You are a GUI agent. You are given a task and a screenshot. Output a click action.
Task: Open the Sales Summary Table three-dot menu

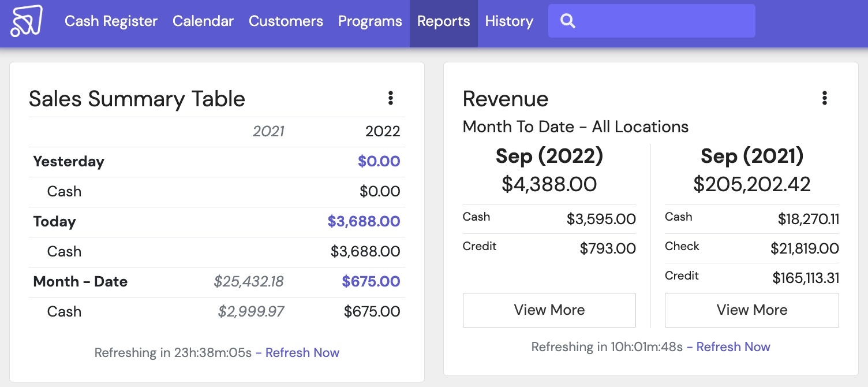pos(391,98)
